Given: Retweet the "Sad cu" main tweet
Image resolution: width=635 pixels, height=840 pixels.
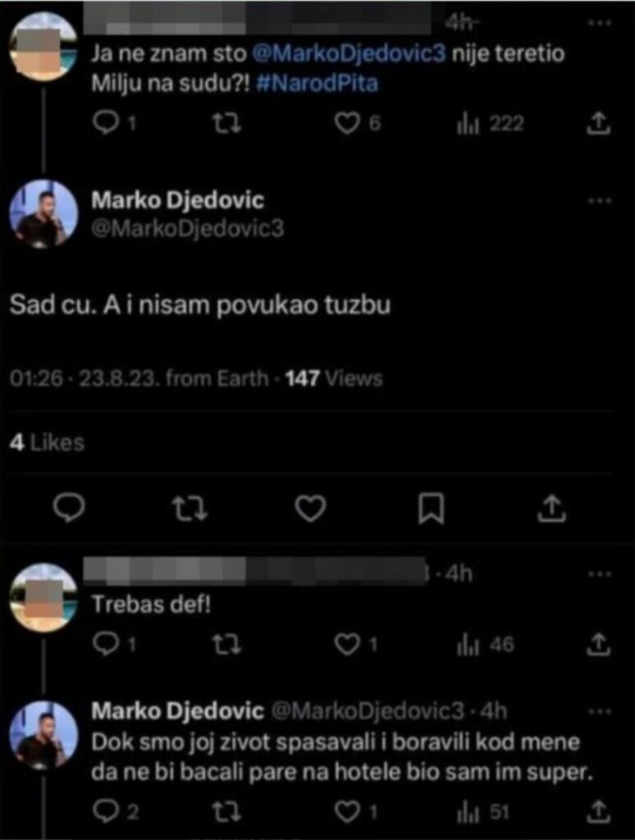Looking at the screenshot, I should pyautogui.click(x=189, y=509).
